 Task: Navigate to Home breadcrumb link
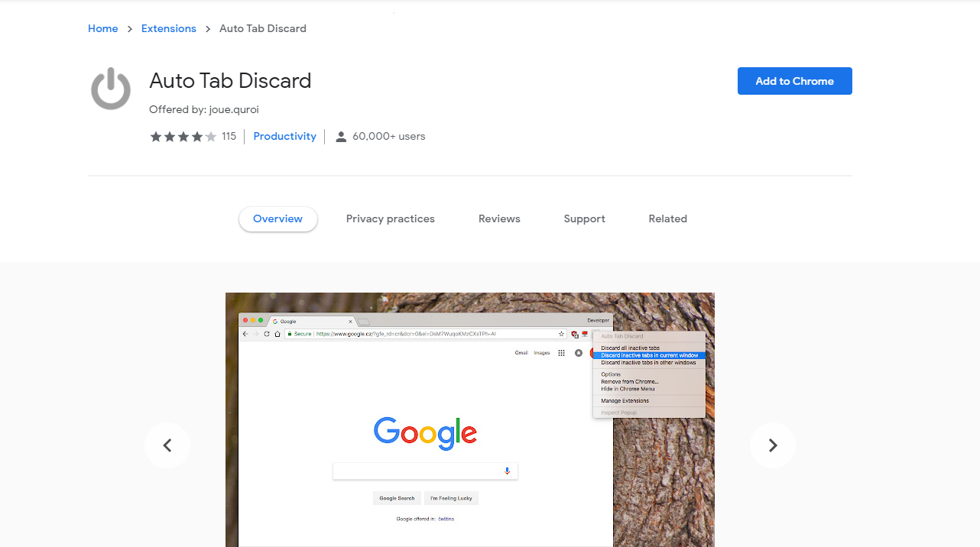[103, 29]
